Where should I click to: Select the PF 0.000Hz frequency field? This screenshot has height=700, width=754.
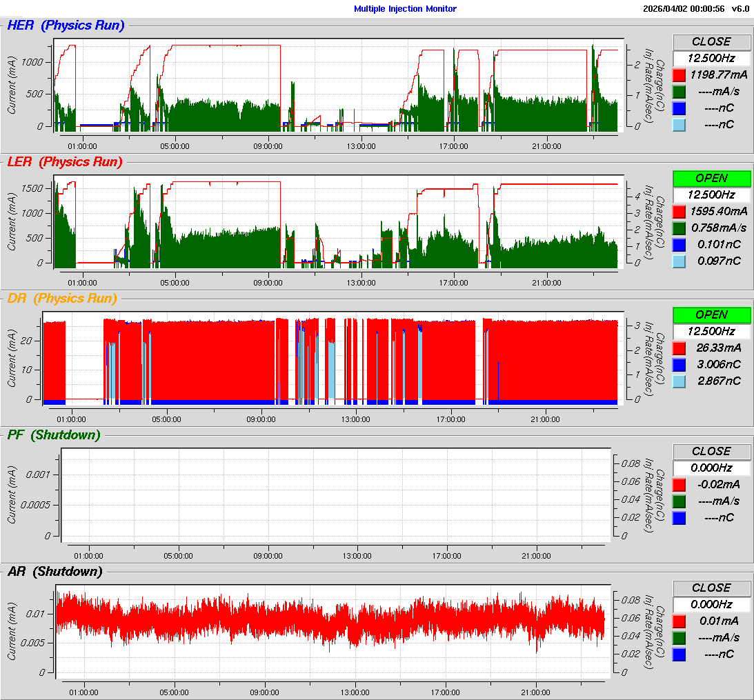[x=711, y=468]
